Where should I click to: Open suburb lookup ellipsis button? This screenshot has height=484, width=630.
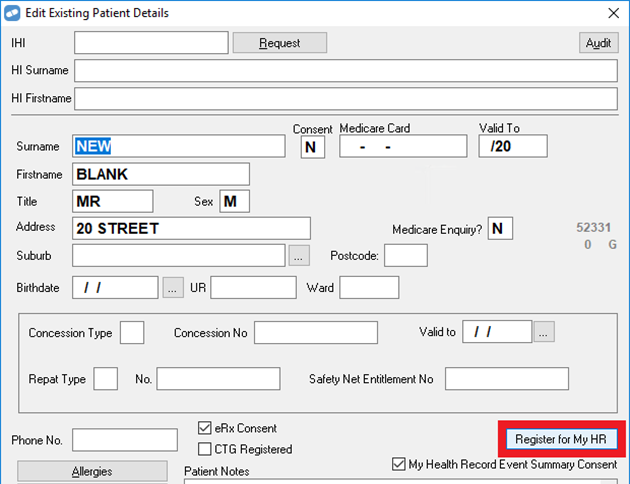click(300, 255)
